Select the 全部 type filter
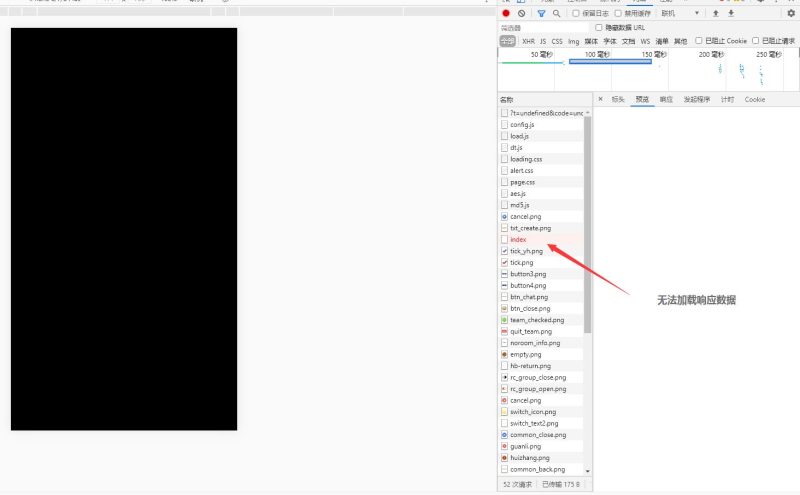This screenshot has height=495, width=800. 508,41
